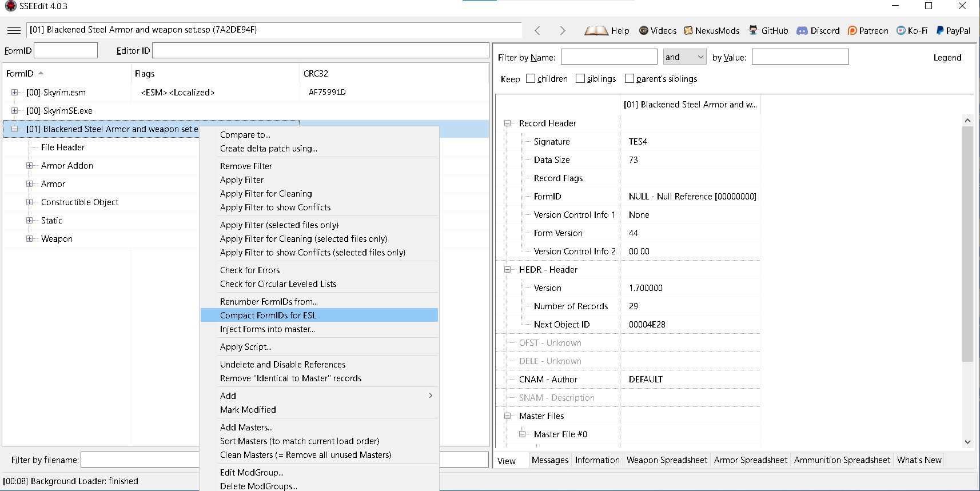
Task: Toggle Keep children checkbox
Action: click(x=531, y=78)
